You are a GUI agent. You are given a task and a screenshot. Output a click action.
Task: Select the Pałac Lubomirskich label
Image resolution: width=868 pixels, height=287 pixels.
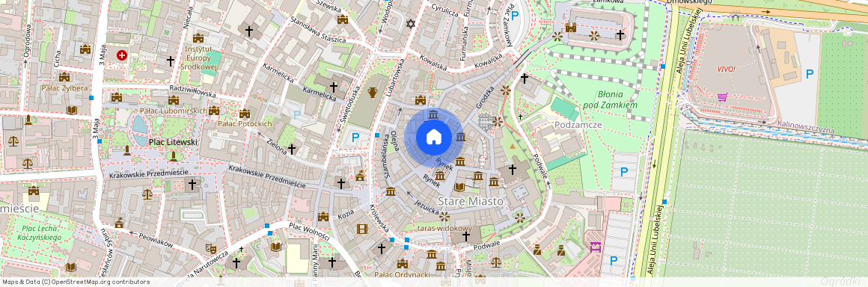point(174,111)
